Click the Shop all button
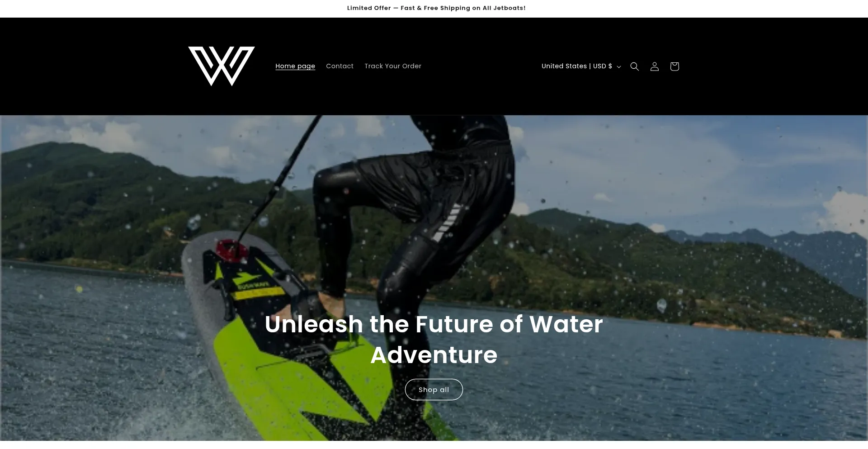Screen dimensions: 868x449 434,389
